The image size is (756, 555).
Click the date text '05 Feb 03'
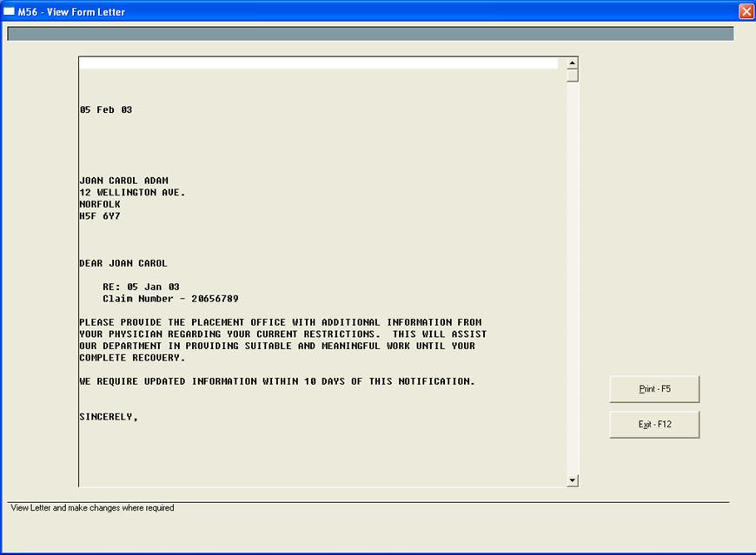click(x=106, y=109)
